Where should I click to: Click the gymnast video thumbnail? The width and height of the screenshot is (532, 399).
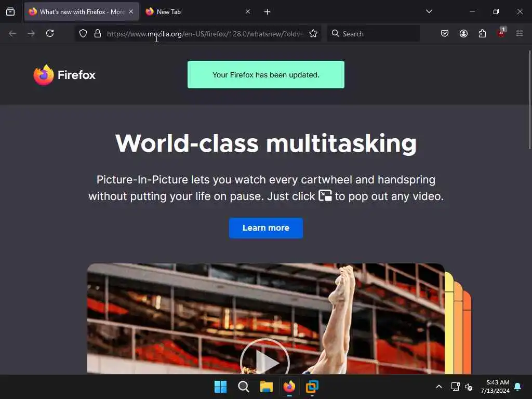(x=265, y=318)
